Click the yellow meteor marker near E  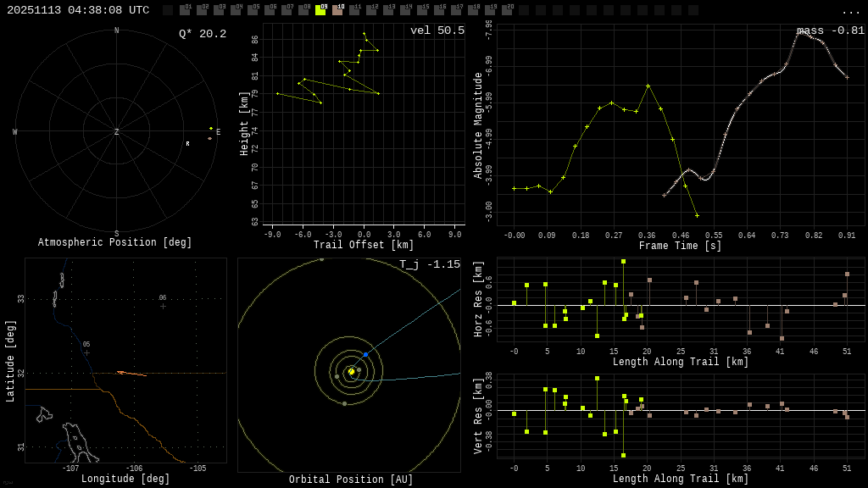[211, 129]
